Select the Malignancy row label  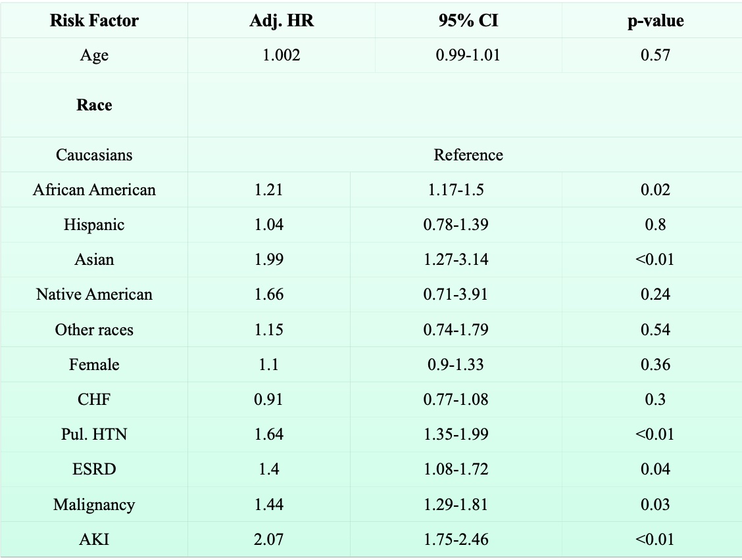pos(94,505)
